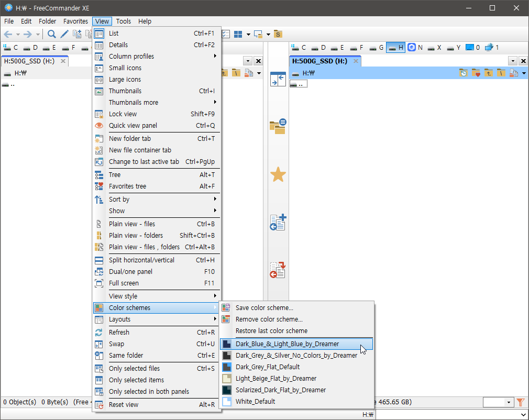Click the blue grid view toolbar icon

[x=238, y=34]
